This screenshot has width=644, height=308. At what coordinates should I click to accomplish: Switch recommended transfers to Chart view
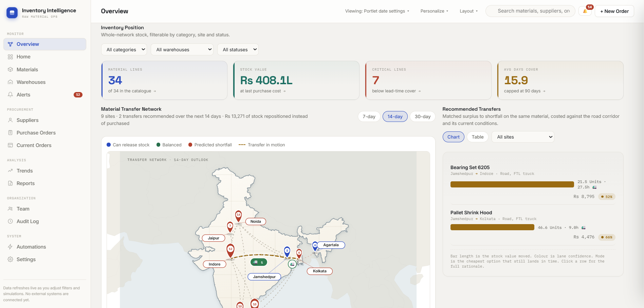tap(454, 137)
